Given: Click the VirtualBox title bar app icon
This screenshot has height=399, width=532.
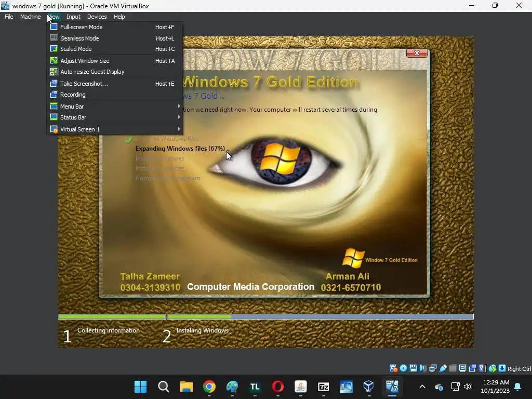Looking at the screenshot, I should click(5, 6).
